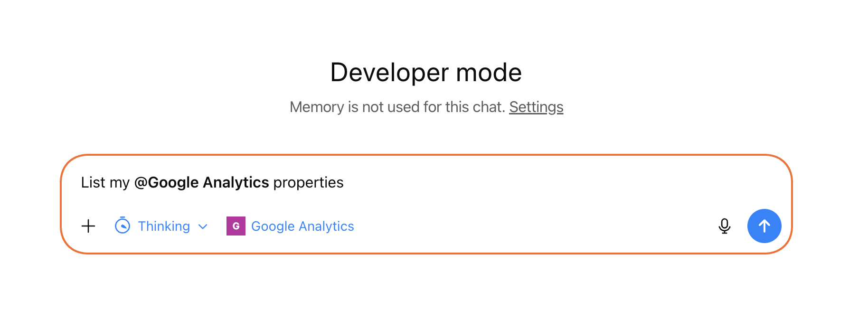Click inside the message input field

coord(427,182)
